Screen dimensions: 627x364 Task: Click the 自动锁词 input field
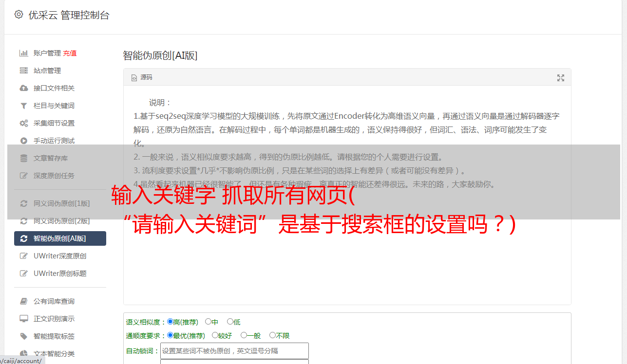pyautogui.click(x=234, y=351)
